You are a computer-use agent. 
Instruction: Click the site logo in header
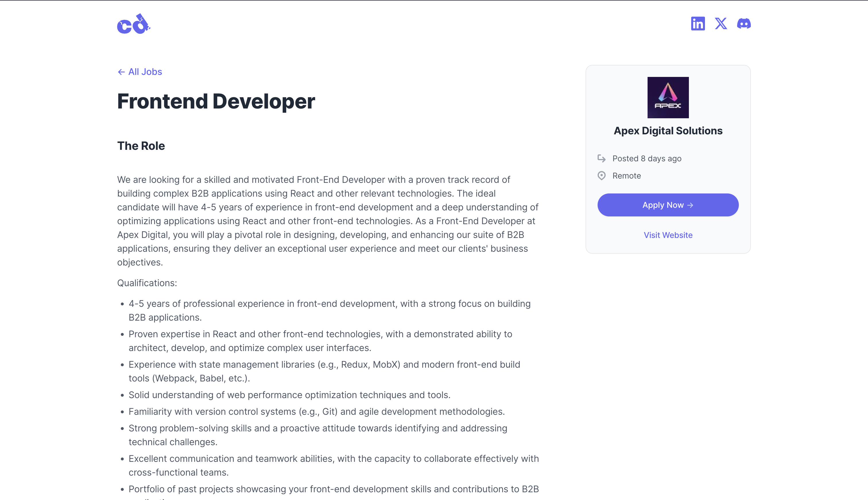133,24
